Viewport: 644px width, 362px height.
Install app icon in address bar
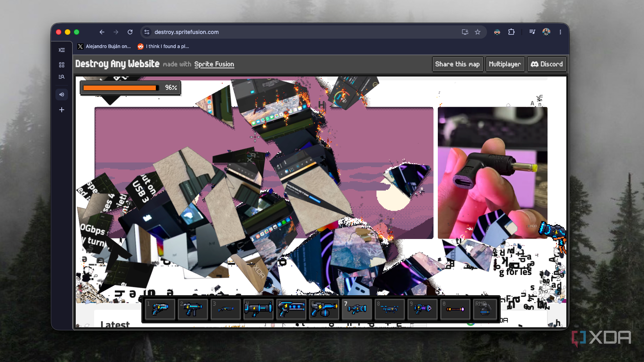(465, 32)
